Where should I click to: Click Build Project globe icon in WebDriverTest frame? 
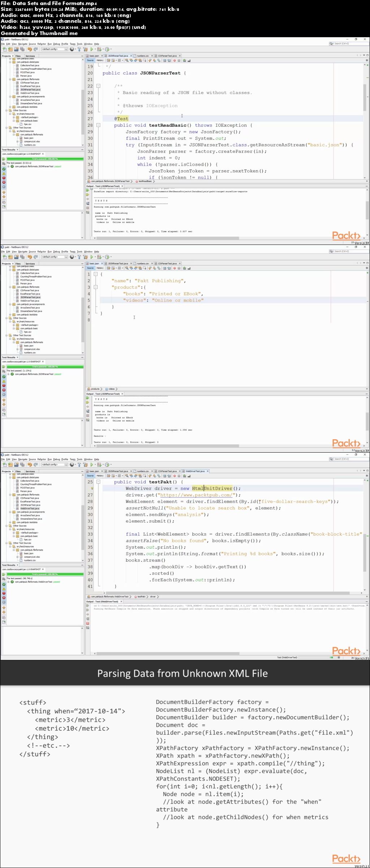point(72,465)
